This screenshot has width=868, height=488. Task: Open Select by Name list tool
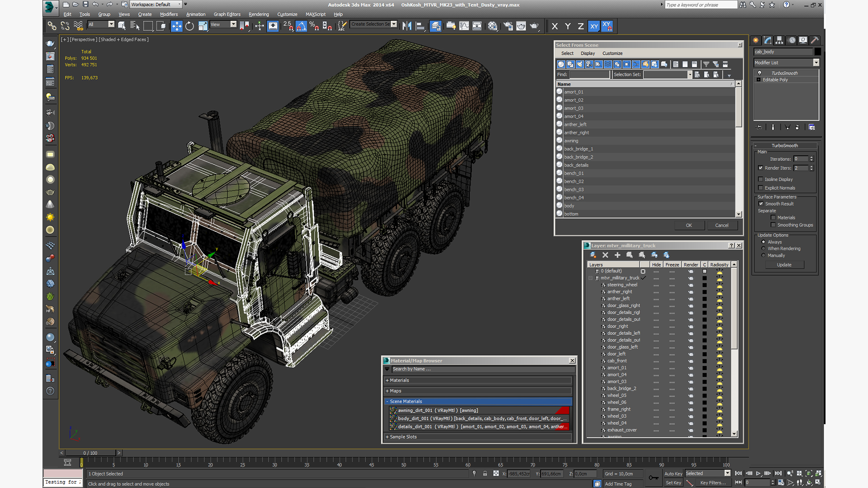pyautogui.click(x=135, y=26)
